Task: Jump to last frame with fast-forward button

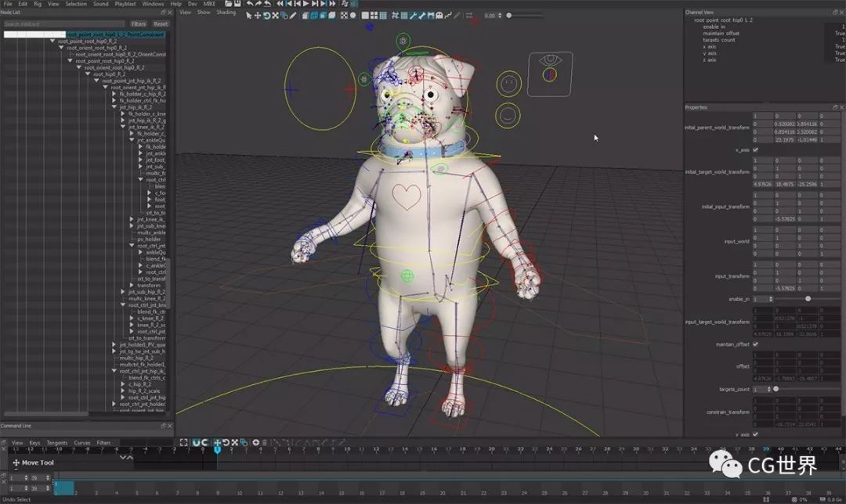Action: (x=332, y=4)
